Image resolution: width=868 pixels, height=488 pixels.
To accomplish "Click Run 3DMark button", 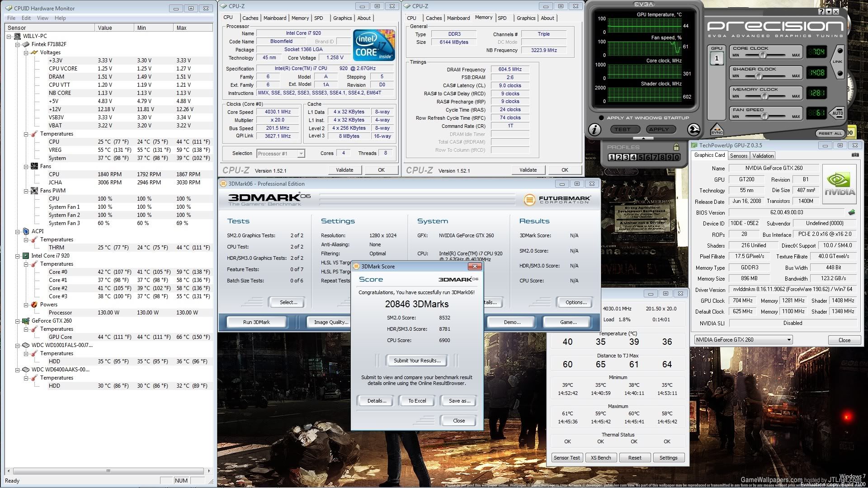I will click(x=256, y=322).
